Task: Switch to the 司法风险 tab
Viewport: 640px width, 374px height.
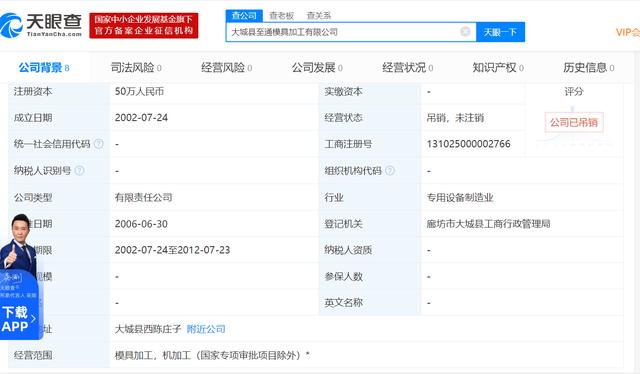Action: [x=136, y=67]
